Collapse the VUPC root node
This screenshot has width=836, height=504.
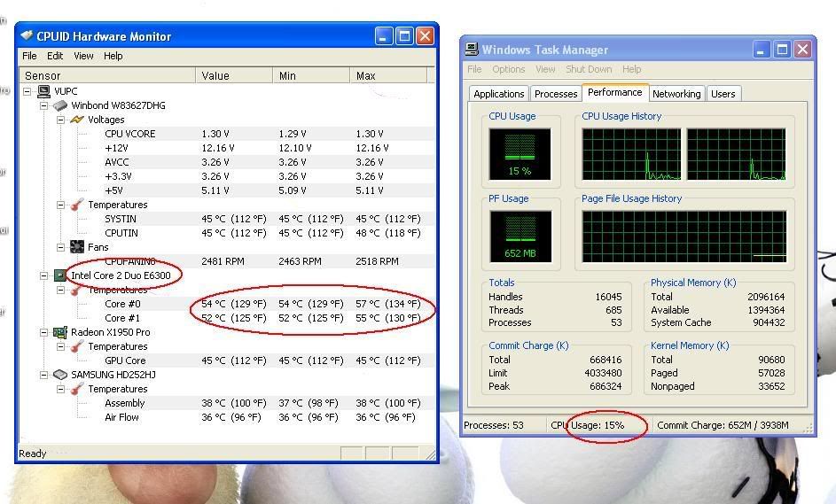pos(27,91)
